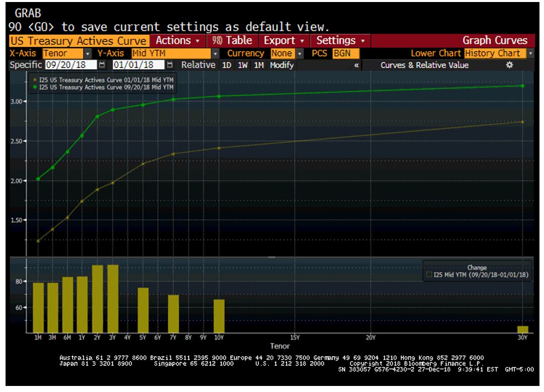Select the 1W relative period
The width and height of the screenshot is (544, 392).
point(243,65)
